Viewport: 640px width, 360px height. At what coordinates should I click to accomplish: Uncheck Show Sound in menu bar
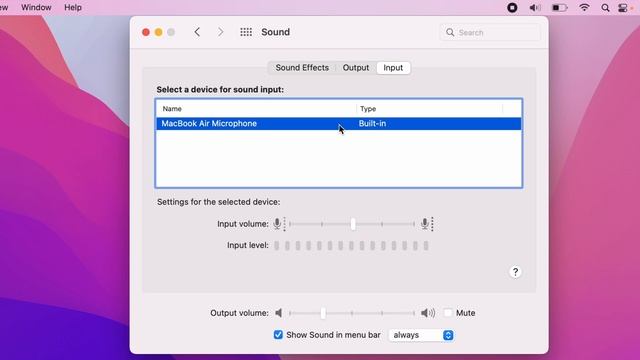point(278,335)
